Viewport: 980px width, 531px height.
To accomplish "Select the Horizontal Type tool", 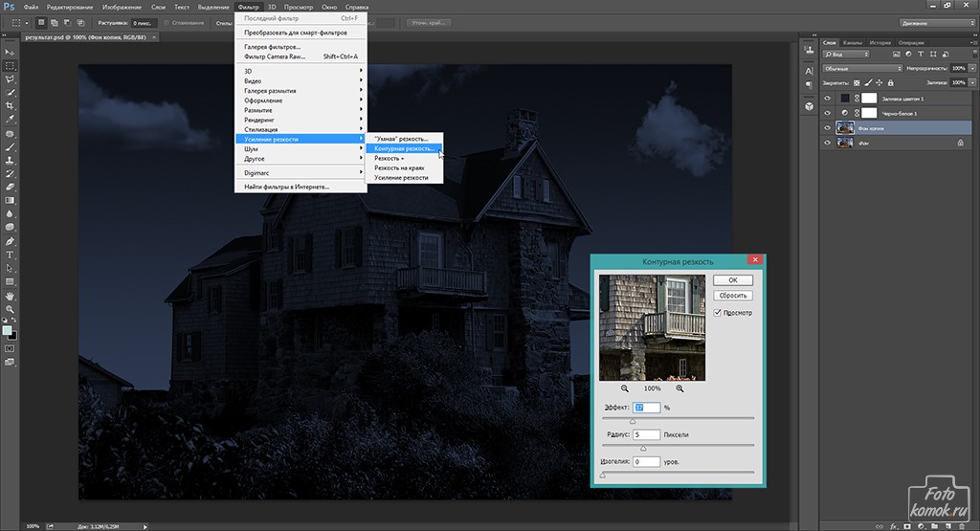I will tap(10, 254).
